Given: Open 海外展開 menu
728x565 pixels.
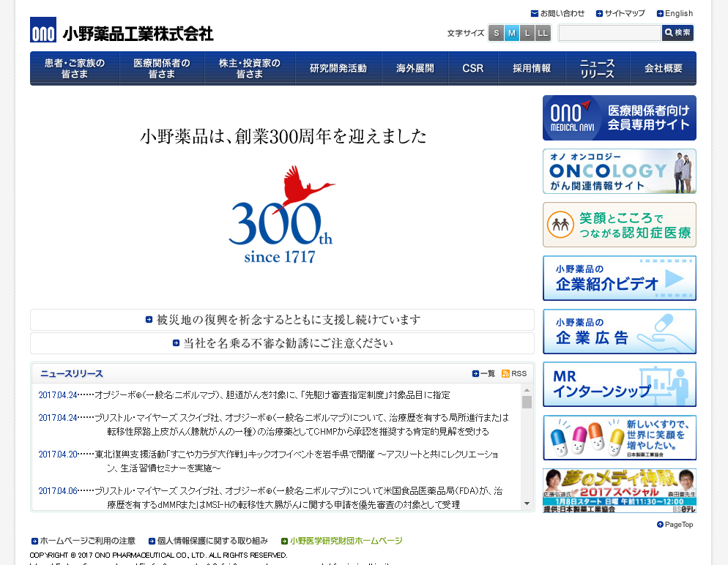Looking at the screenshot, I should point(415,68).
